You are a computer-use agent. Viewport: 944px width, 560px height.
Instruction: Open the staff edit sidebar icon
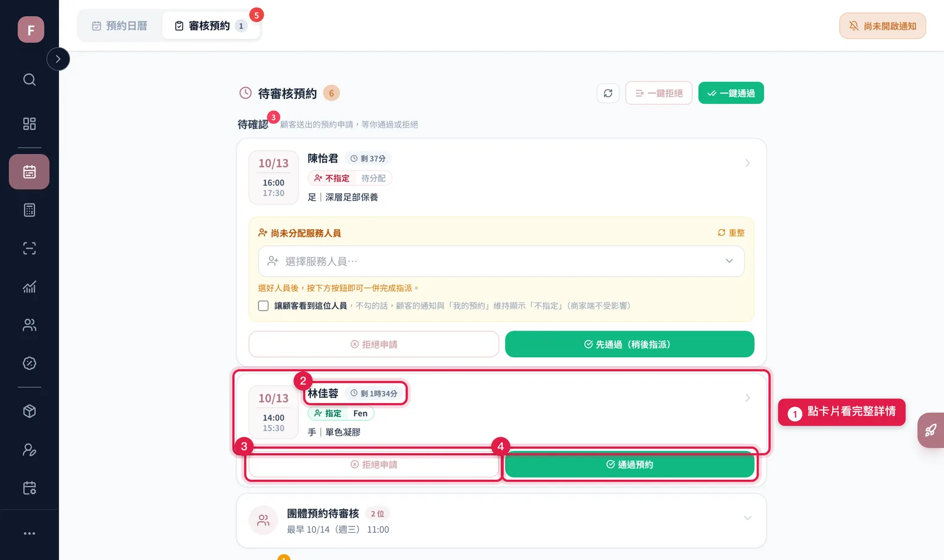[x=29, y=450]
